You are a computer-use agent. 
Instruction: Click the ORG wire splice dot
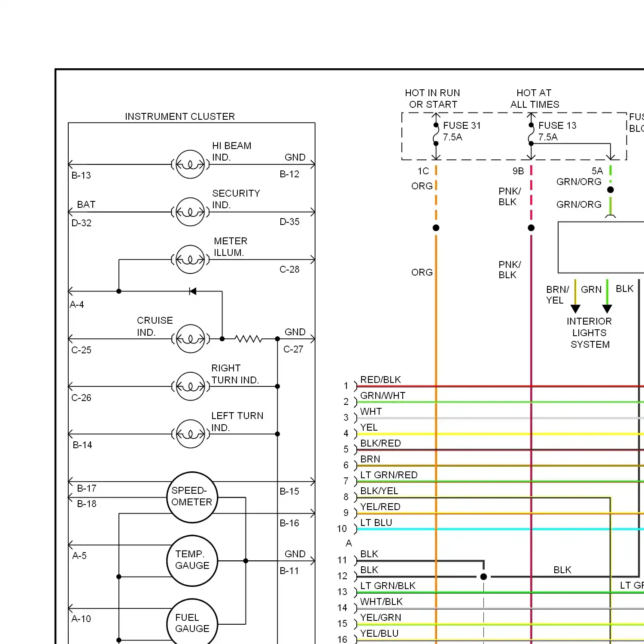(x=436, y=228)
